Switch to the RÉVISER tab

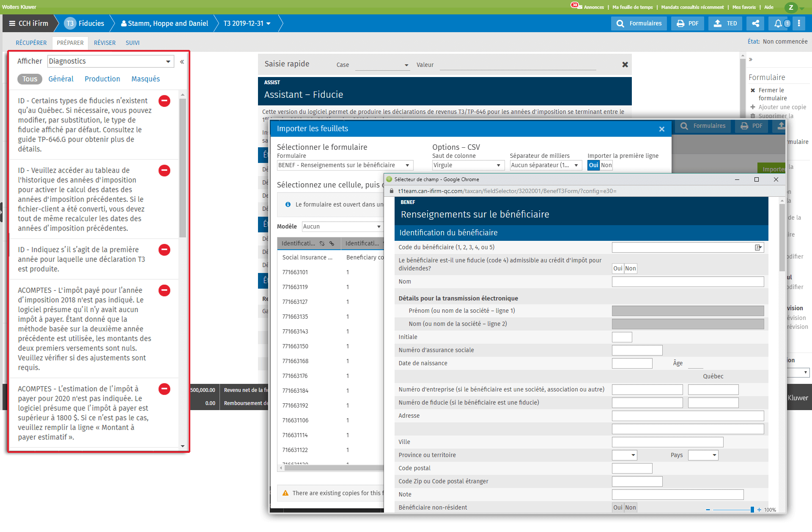104,43
